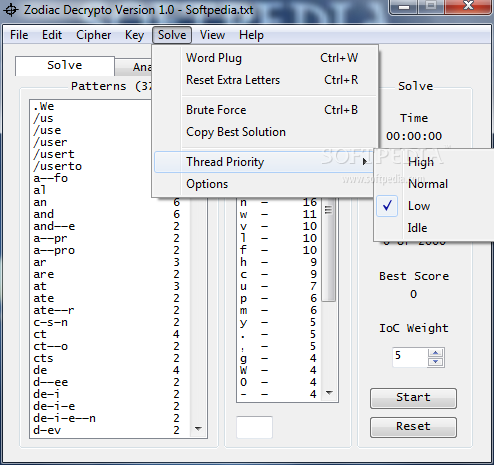Image resolution: width=494 pixels, height=465 pixels.
Task: Click the IoC Weight value field
Action: tap(410, 357)
